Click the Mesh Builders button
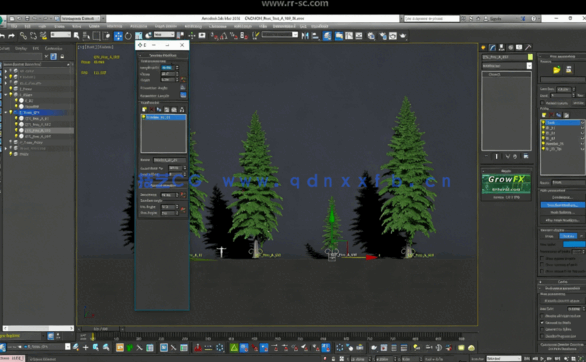The image size is (586, 362). [563, 212]
